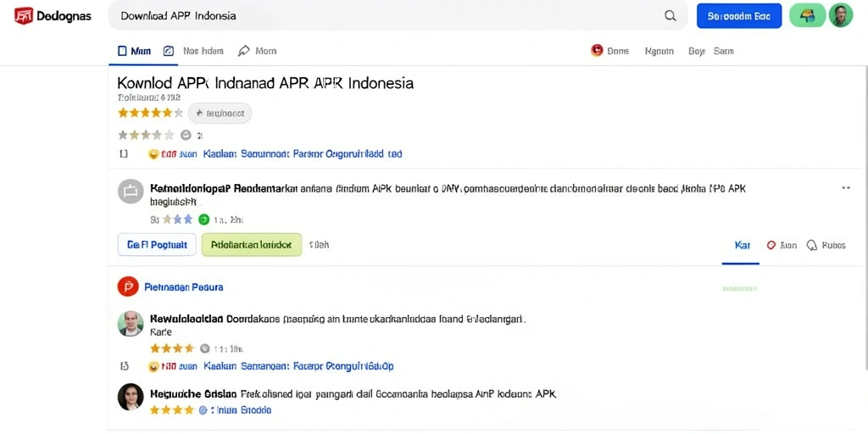Image resolution: width=868 pixels, height=434 pixels.
Task: Click the red 'Pietnadan Pesura' logo icon
Action: tap(128, 287)
